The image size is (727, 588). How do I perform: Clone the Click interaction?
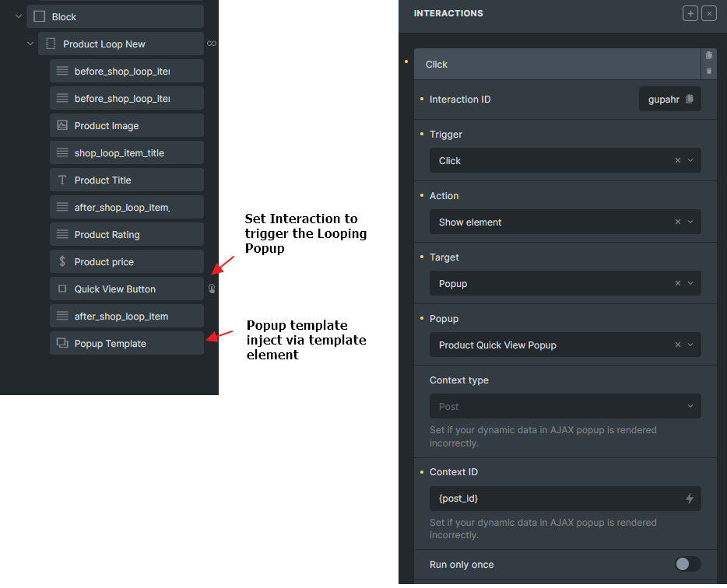[708, 55]
